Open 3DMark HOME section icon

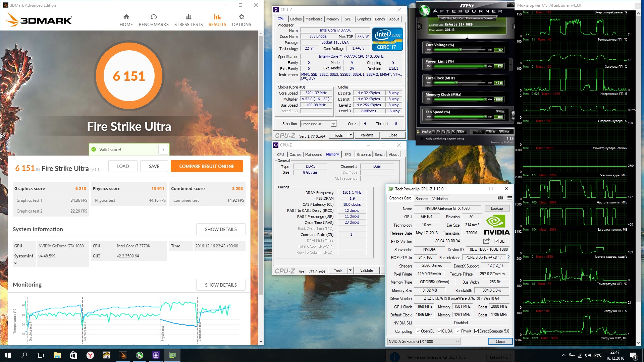[126, 17]
